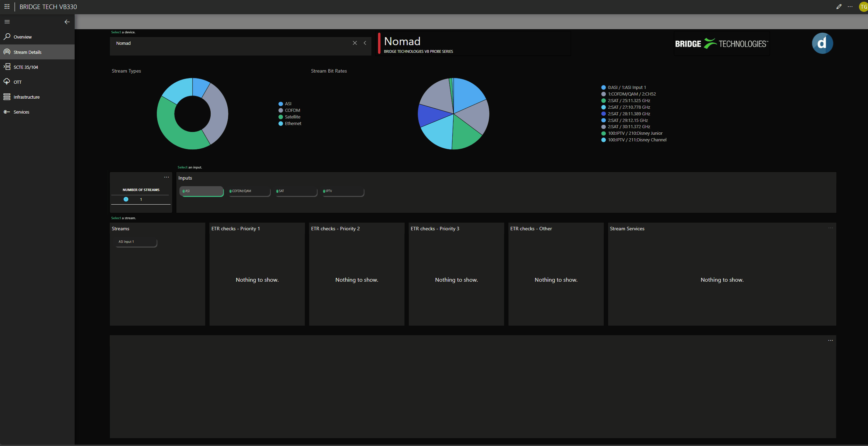Click the Overview magnifier icon
This screenshot has height=446, width=868.
point(7,36)
